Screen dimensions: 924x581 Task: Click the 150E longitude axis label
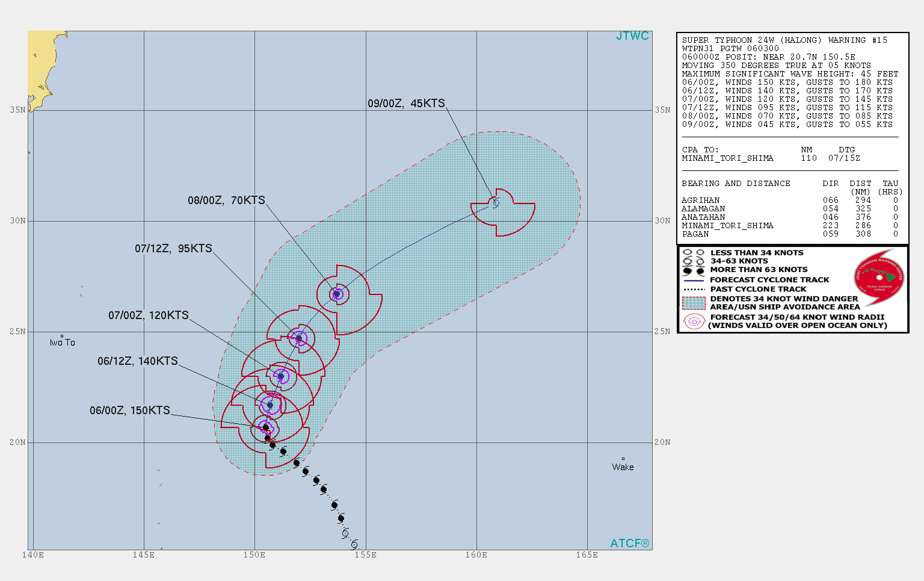click(x=254, y=555)
